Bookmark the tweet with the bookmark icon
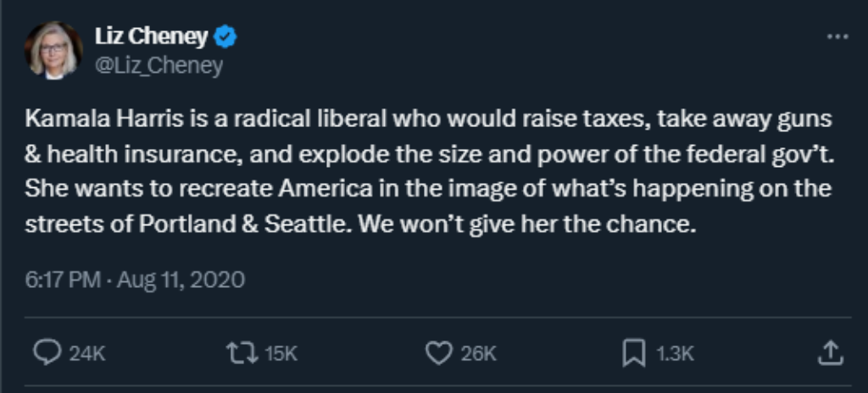The height and width of the screenshot is (393, 868). coord(633,353)
